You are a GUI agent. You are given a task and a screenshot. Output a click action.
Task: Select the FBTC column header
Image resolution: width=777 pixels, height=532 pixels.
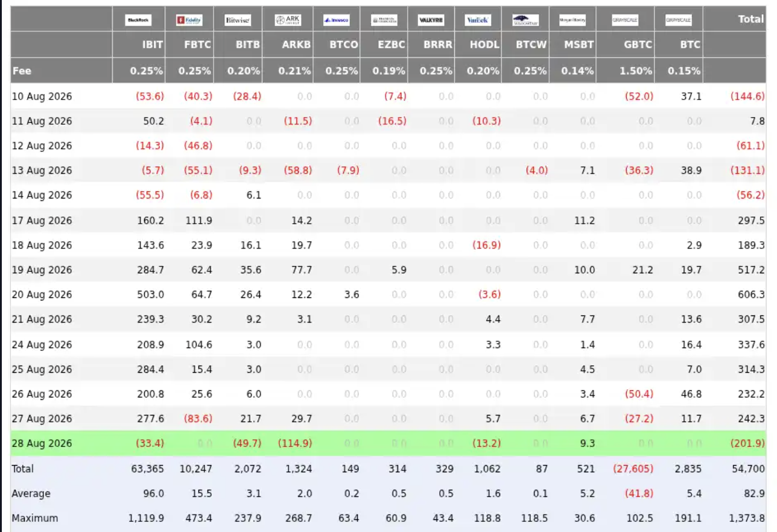click(x=198, y=45)
